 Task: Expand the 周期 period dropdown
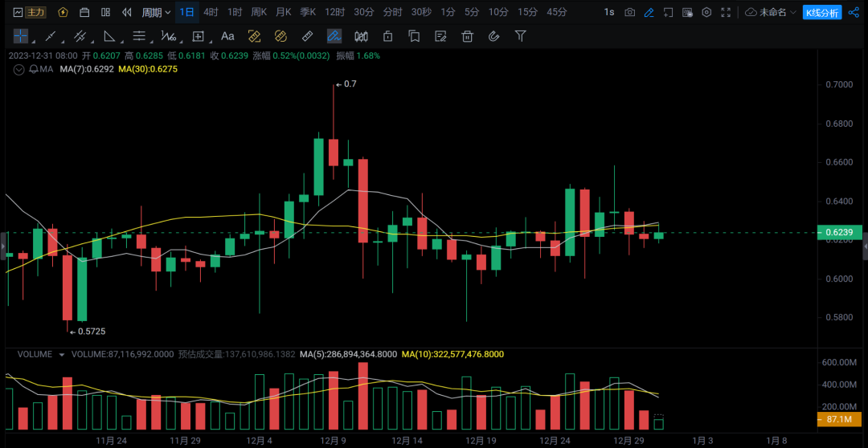click(156, 12)
